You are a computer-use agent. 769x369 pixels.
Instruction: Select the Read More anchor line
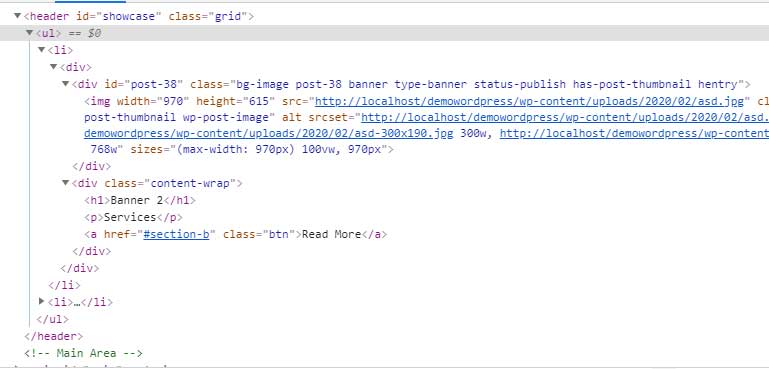click(x=235, y=234)
